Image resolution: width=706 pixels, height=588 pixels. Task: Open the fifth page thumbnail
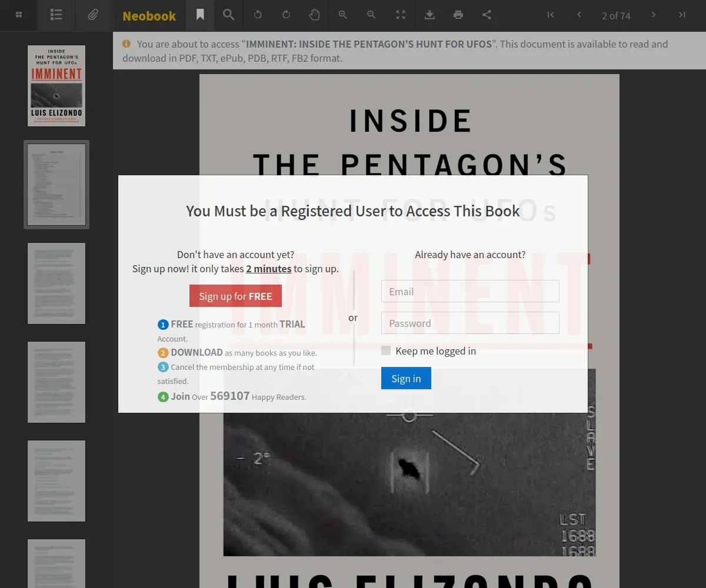click(56, 481)
